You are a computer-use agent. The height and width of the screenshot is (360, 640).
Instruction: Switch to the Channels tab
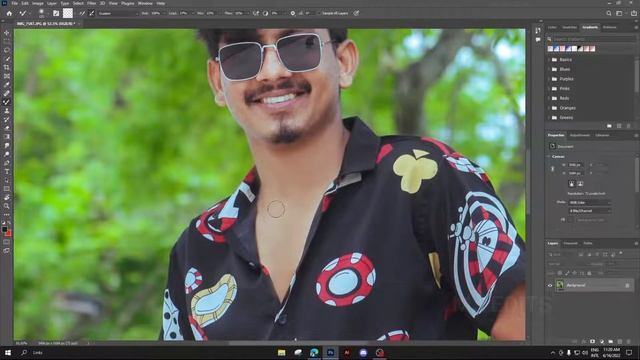pyautogui.click(x=570, y=243)
